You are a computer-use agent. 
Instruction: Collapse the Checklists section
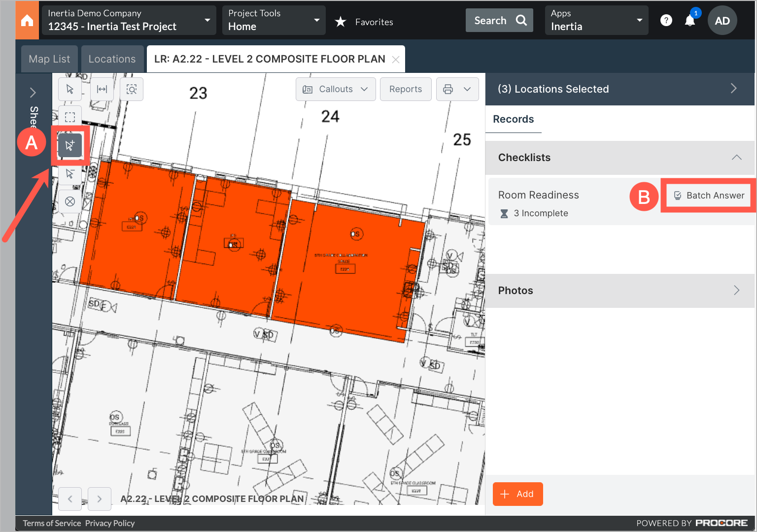[x=736, y=157]
